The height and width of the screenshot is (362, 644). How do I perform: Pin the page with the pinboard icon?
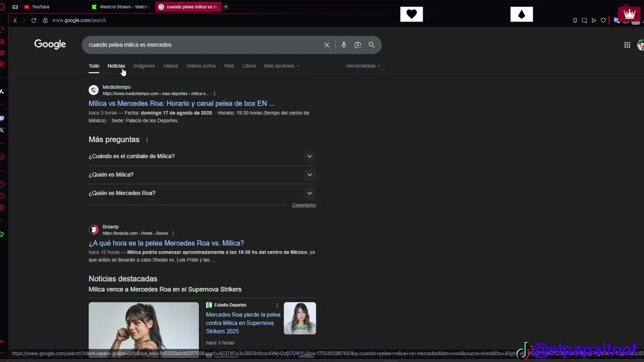tap(575, 20)
